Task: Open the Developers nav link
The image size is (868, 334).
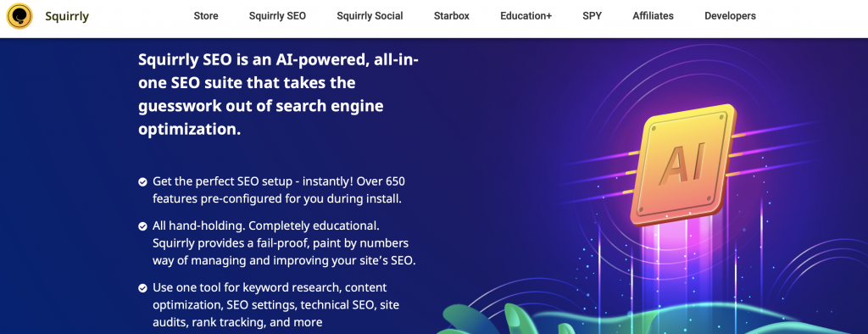Action: click(730, 16)
